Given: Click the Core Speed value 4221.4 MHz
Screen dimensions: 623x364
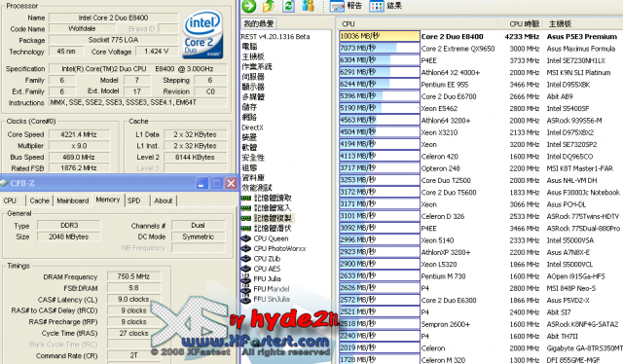Looking at the screenshot, I should (79, 134).
